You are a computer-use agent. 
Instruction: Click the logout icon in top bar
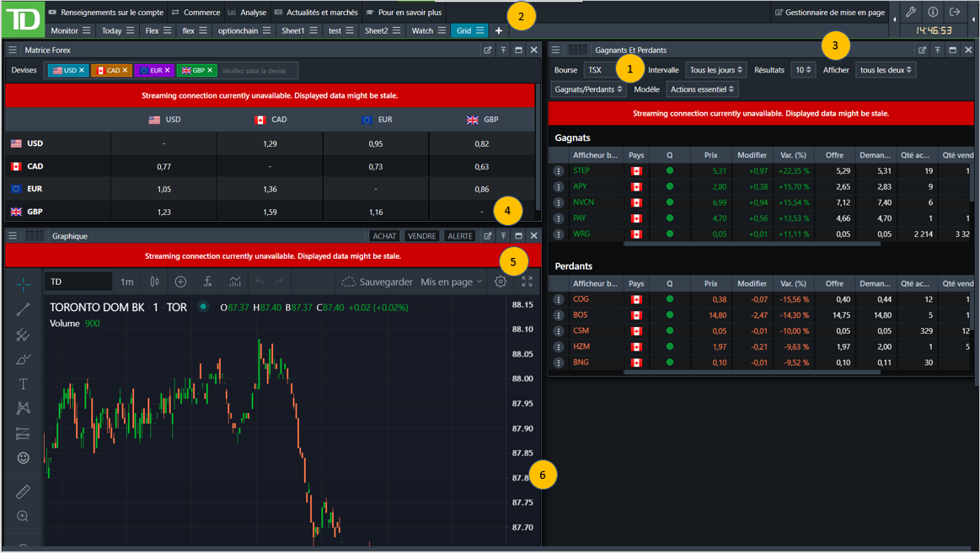[955, 12]
